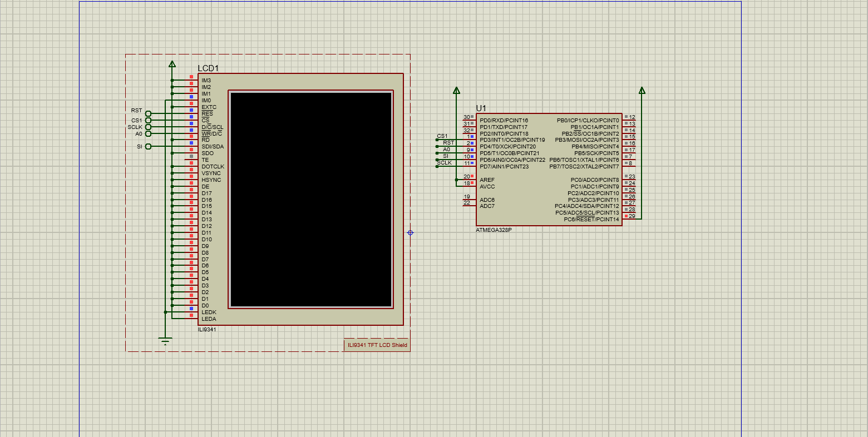This screenshot has height=437, width=868.
Task: Click the ADC7 pin label on U1
Action: [487, 206]
